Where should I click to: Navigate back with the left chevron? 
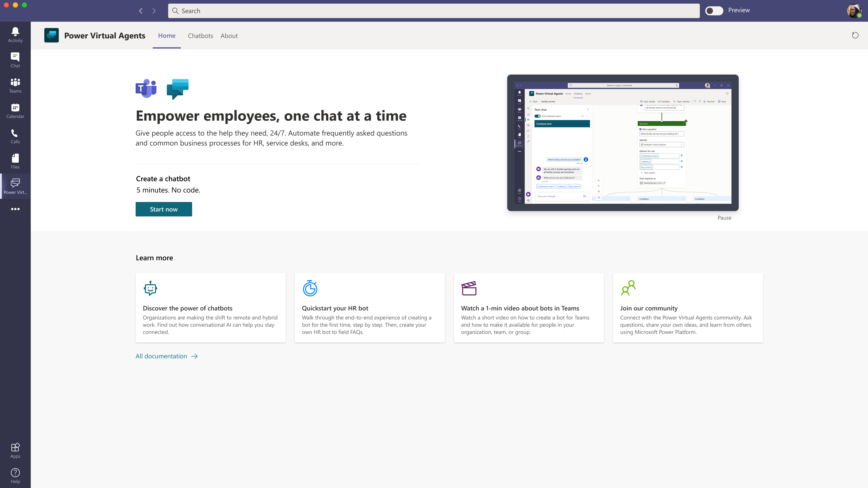click(141, 11)
